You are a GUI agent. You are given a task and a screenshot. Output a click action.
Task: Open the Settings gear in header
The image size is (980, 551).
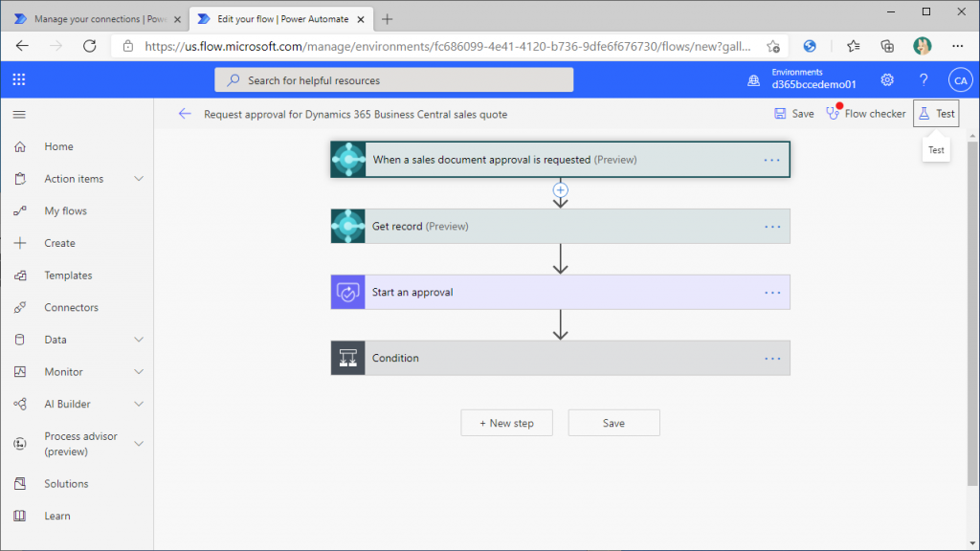pos(887,80)
